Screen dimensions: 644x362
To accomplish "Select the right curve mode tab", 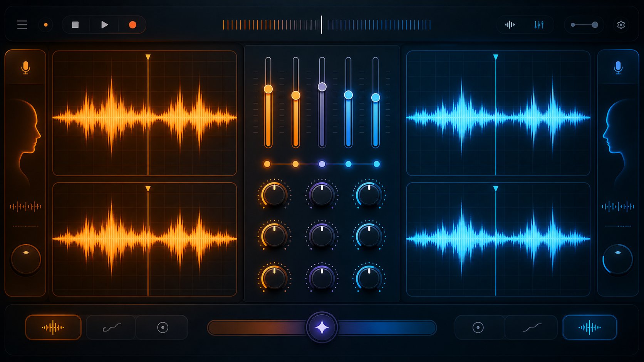I will coord(532,327).
